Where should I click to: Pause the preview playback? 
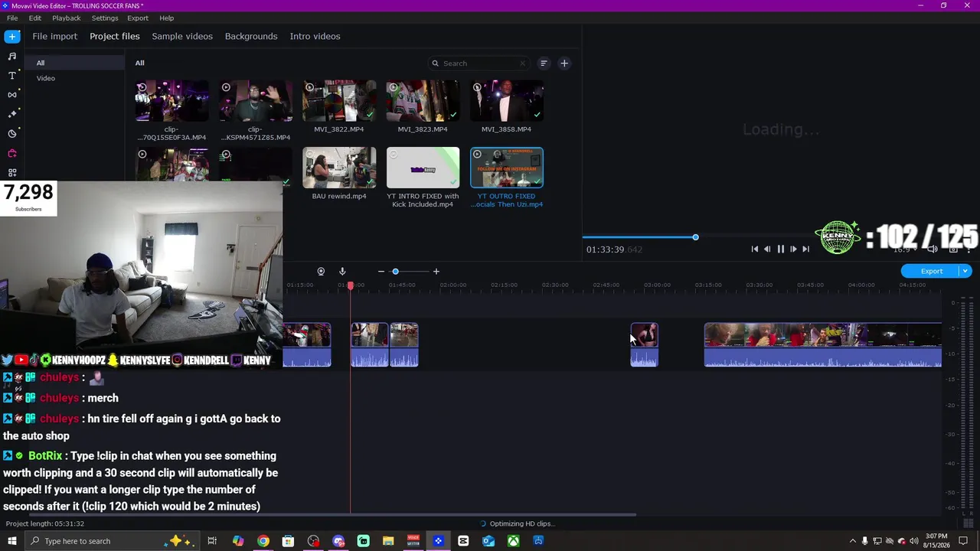point(780,249)
